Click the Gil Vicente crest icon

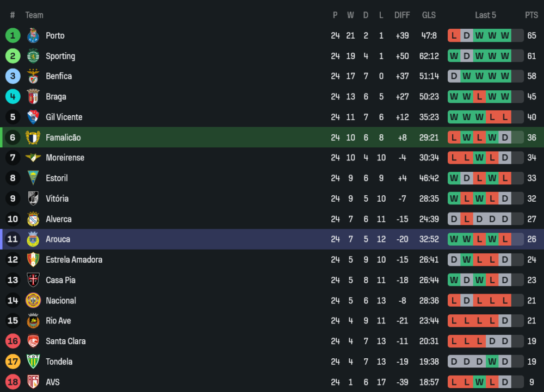click(33, 117)
